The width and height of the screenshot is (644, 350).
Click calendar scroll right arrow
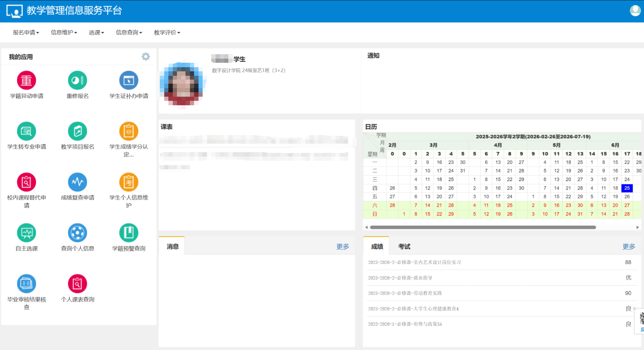(x=637, y=227)
